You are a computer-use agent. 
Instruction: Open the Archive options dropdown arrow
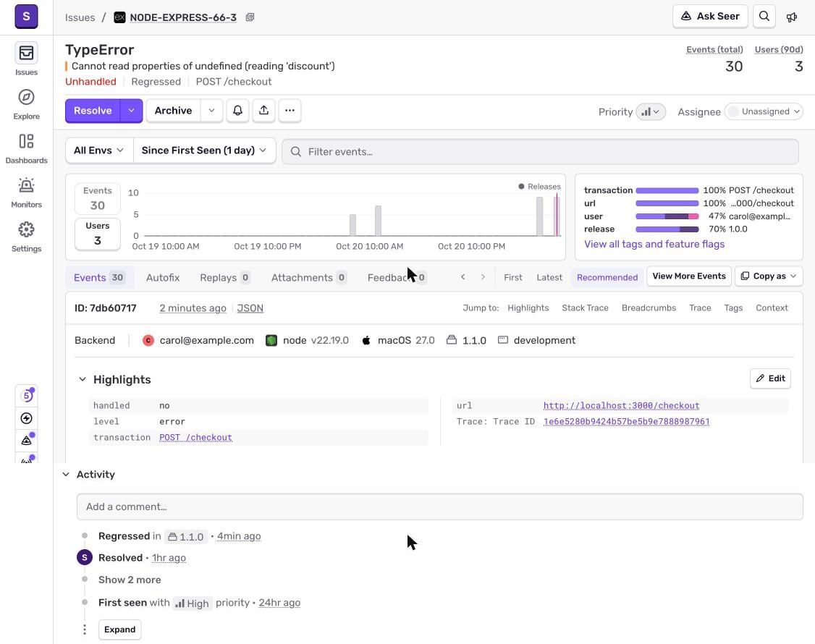[211, 111]
